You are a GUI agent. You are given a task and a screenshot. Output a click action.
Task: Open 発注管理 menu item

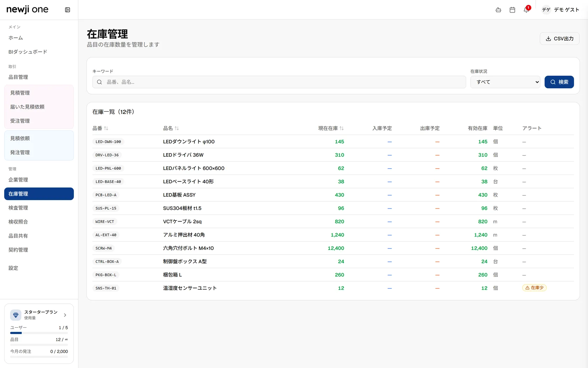click(39, 152)
